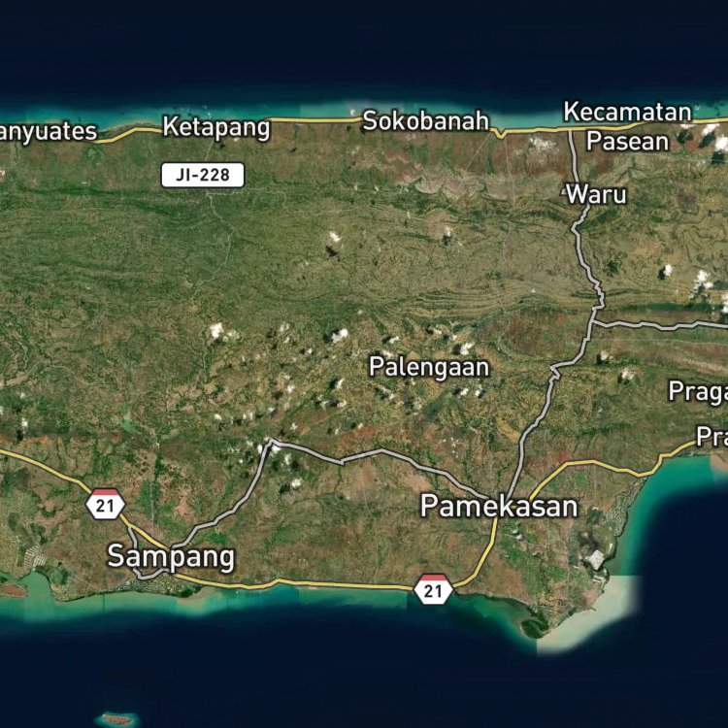The width and height of the screenshot is (728, 728).
Task: Select the Palengaan place label
Action: [429, 367]
